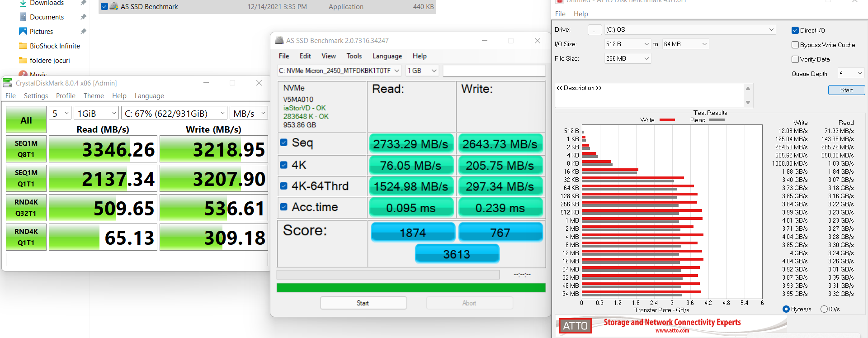Run RND4K Q32T1 test button
This screenshot has height=338, width=868.
click(26, 208)
